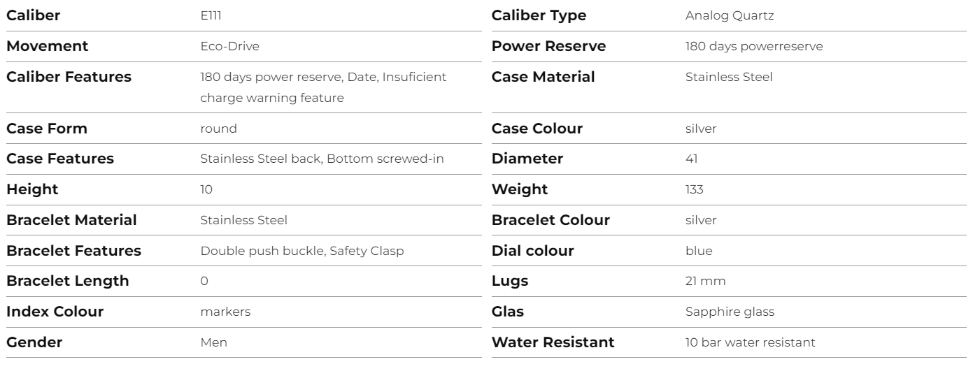Select the Movement label
This screenshot has width=980, height=371.
tap(48, 46)
